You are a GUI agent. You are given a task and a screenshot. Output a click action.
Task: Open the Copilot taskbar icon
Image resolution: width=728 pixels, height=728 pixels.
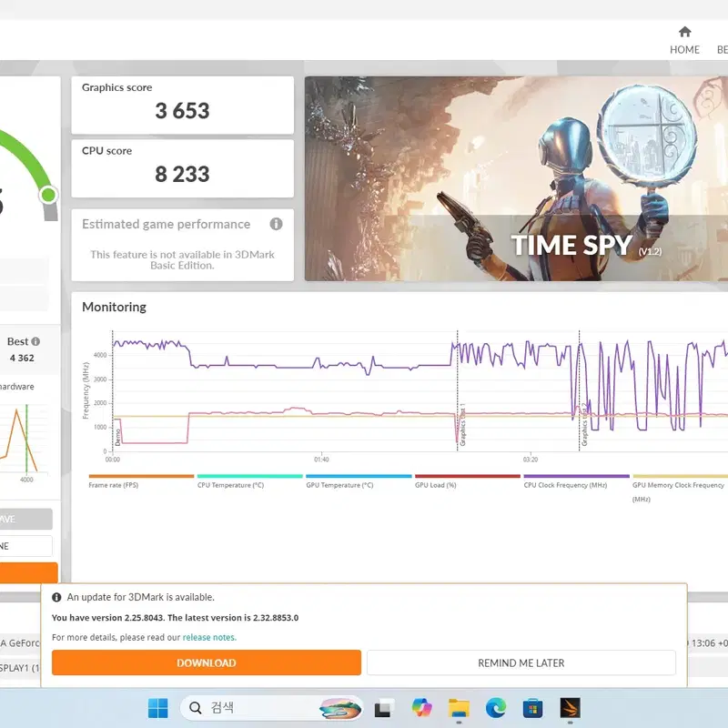(x=421, y=708)
